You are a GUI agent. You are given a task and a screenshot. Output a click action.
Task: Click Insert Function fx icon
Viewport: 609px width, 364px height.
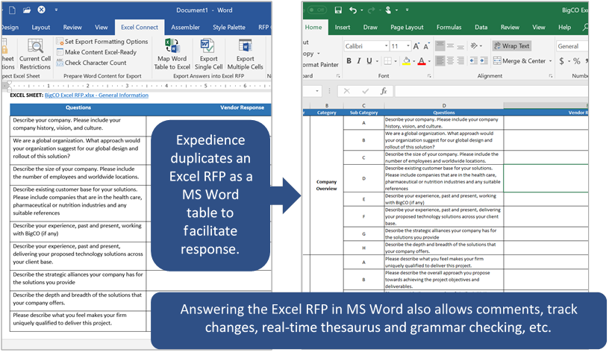coord(384,91)
